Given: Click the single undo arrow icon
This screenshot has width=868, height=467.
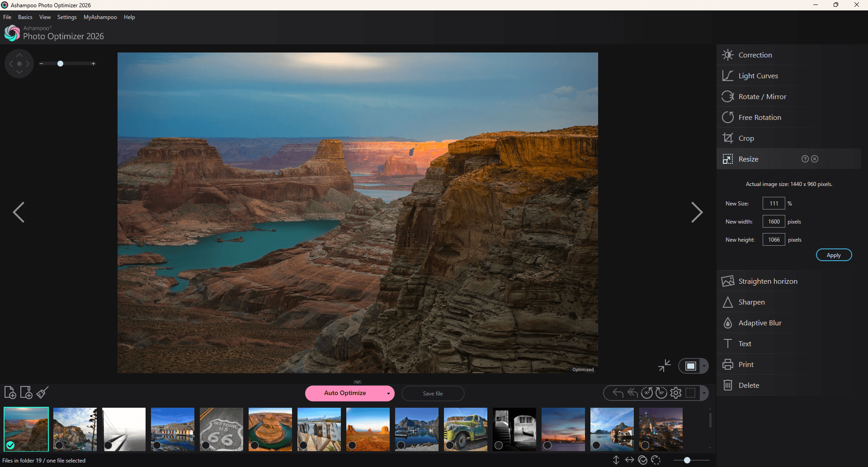Looking at the screenshot, I should (618, 393).
